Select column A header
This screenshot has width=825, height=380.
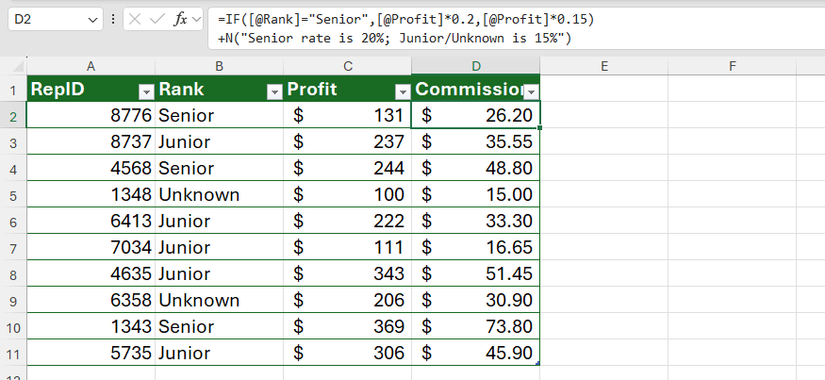click(x=91, y=66)
